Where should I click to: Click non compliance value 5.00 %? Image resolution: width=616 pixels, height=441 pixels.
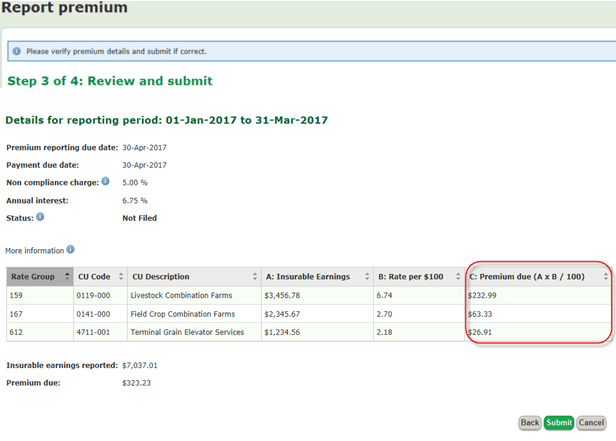coord(135,183)
